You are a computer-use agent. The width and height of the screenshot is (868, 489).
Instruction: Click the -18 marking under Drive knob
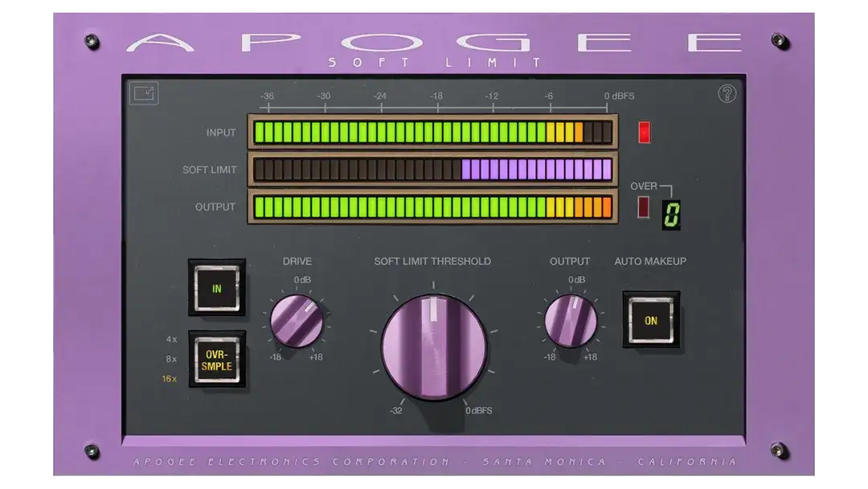(x=275, y=357)
